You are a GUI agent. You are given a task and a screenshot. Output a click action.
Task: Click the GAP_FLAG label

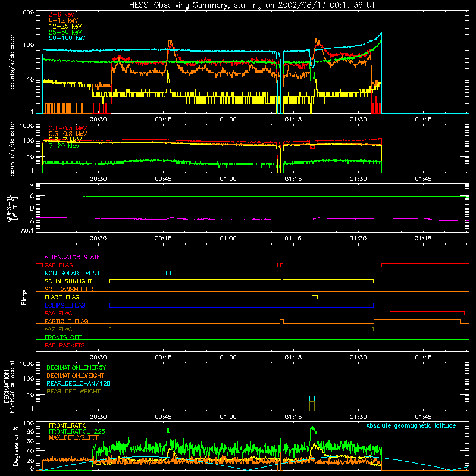coord(58,265)
